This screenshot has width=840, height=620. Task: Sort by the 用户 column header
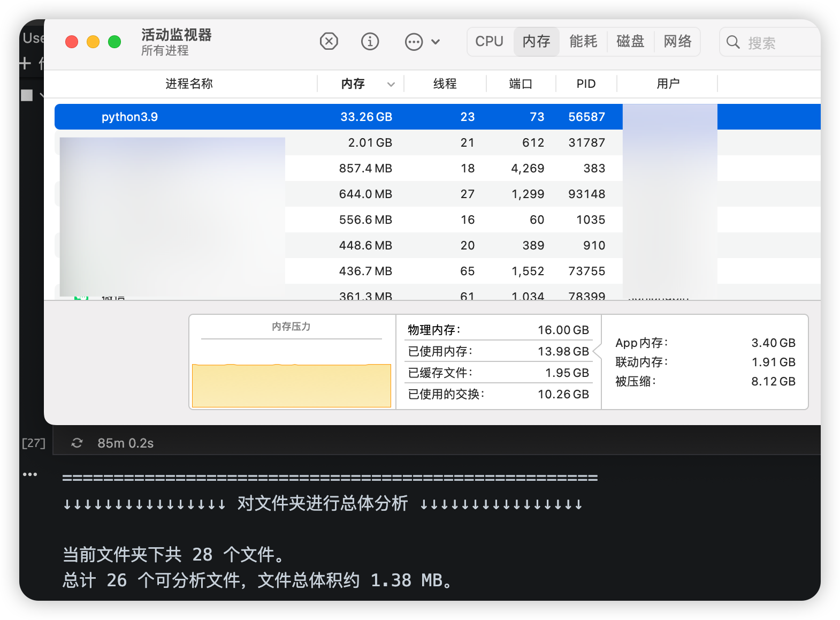pos(668,84)
